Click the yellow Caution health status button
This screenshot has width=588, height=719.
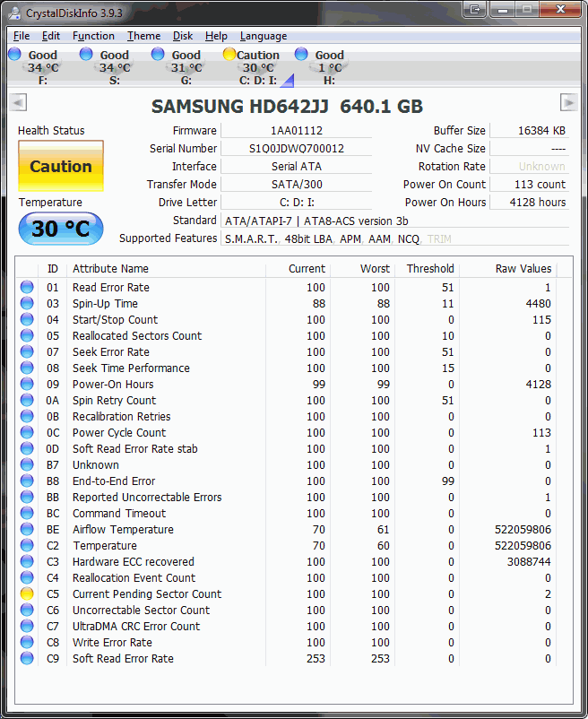click(61, 166)
